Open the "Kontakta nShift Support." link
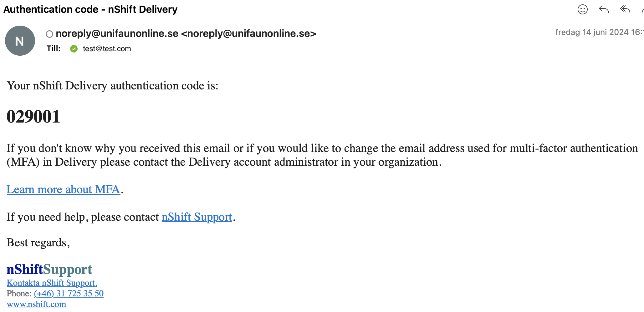This screenshot has width=644, height=312. [52, 283]
